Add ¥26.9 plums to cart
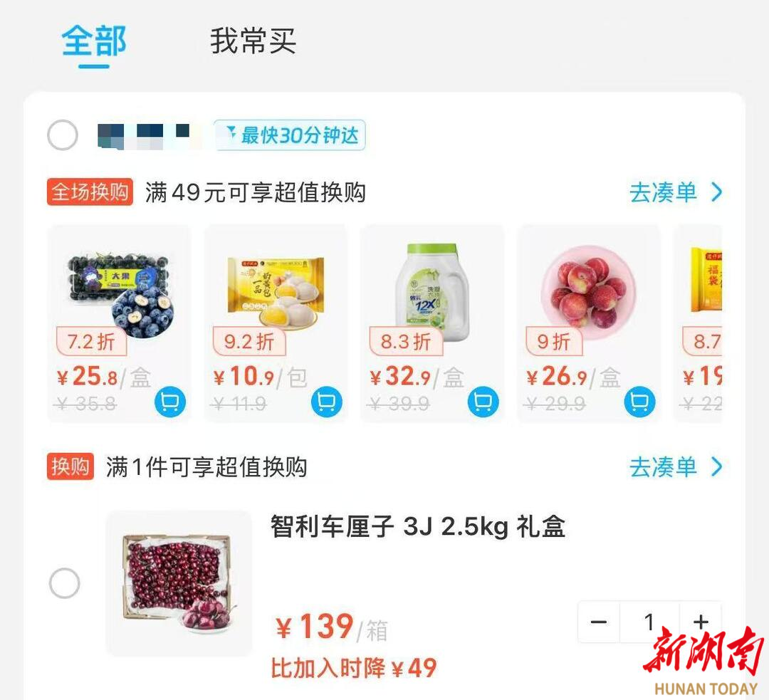The width and height of the screenshot is (769, 700). click(639, 402)
